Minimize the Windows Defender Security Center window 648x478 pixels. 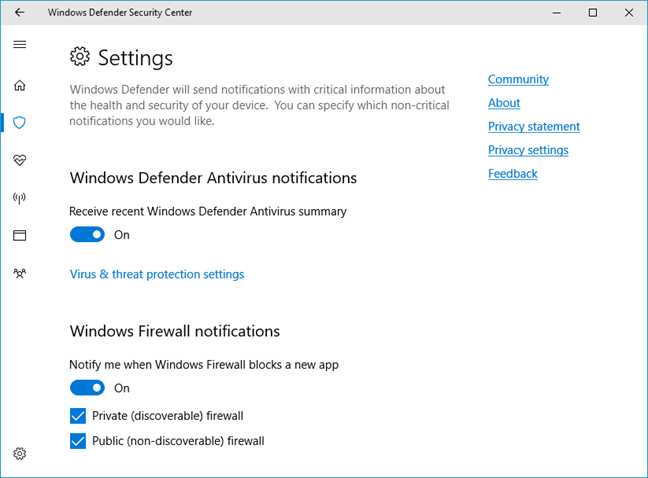pos(557,13)
